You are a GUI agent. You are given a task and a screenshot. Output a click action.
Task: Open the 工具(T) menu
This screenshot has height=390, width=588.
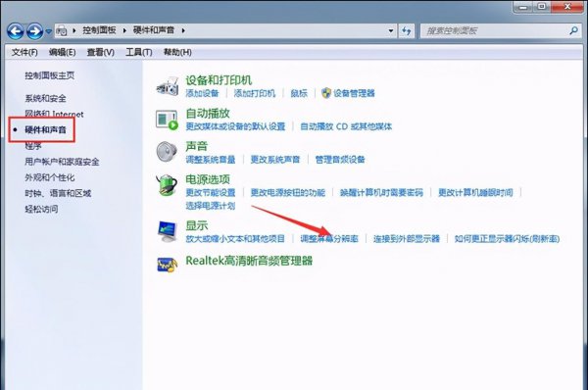click(139, 52)
